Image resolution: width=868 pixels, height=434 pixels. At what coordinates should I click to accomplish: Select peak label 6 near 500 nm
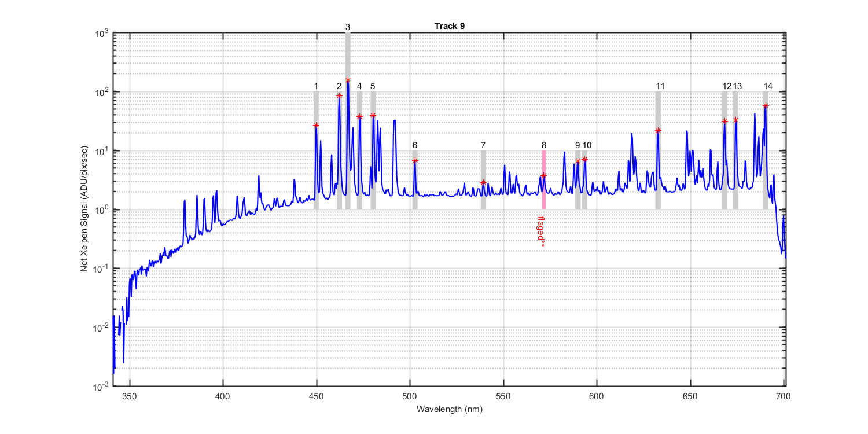(415, 145)
